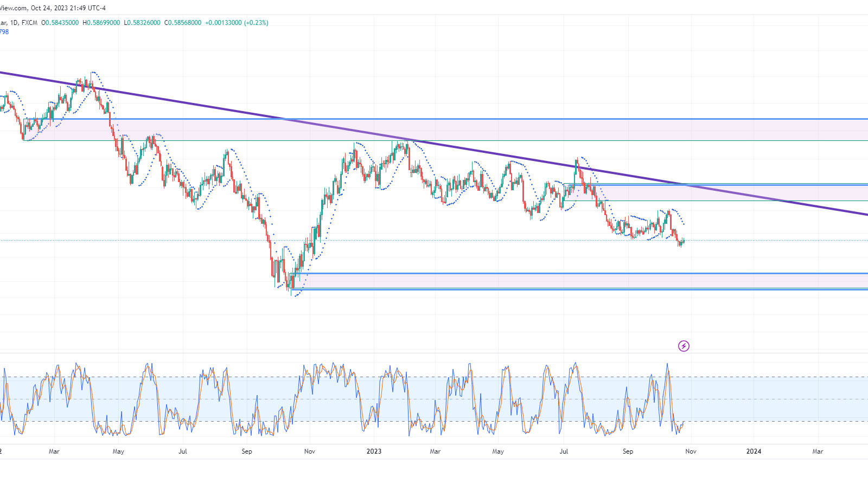Image resolution: width=868 pixels, height=478 pixels.
Task: Click the 2023 year label on time axis
Action: point(374,451)
